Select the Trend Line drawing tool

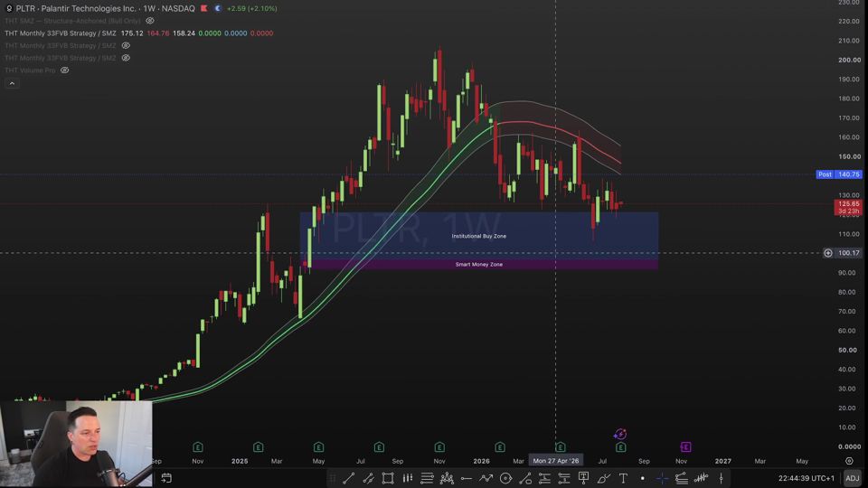[x=348, y=478]
